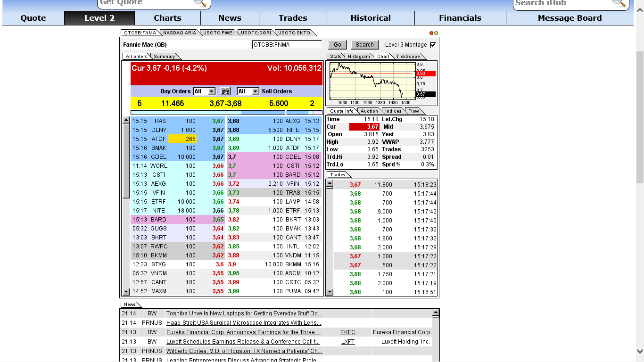
Task: Show the Flow tab
Action: pos(413,111)
